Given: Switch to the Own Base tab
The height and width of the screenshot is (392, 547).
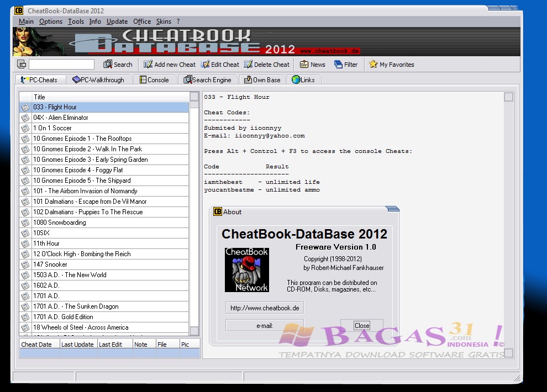Looking at the screenshot, I should (262, 80).
